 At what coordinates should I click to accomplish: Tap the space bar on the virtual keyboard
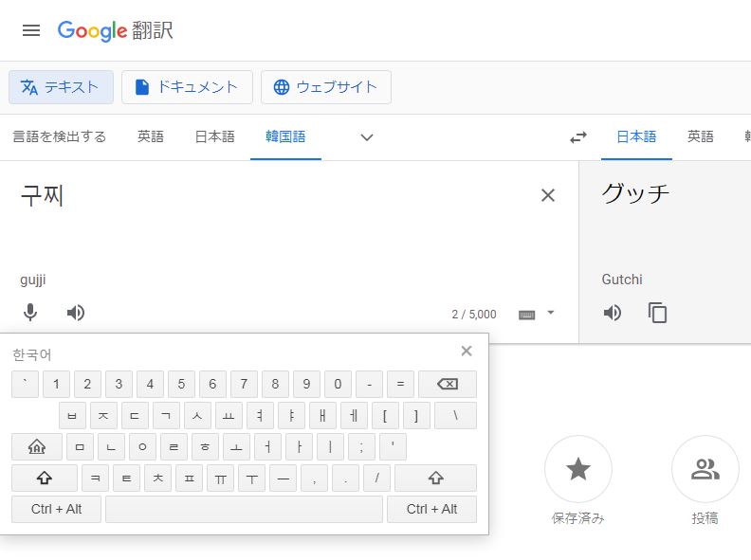point(244,509)
